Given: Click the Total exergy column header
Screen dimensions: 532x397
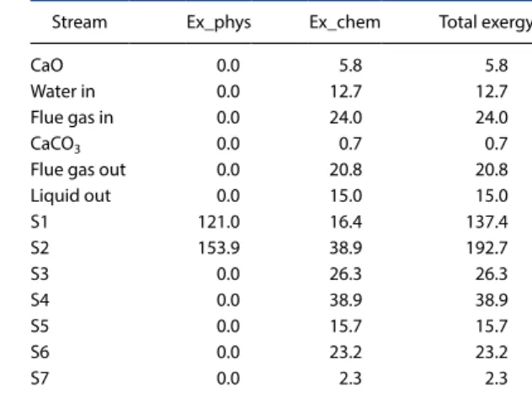Looking at the screenshot, I should [485, 23].
